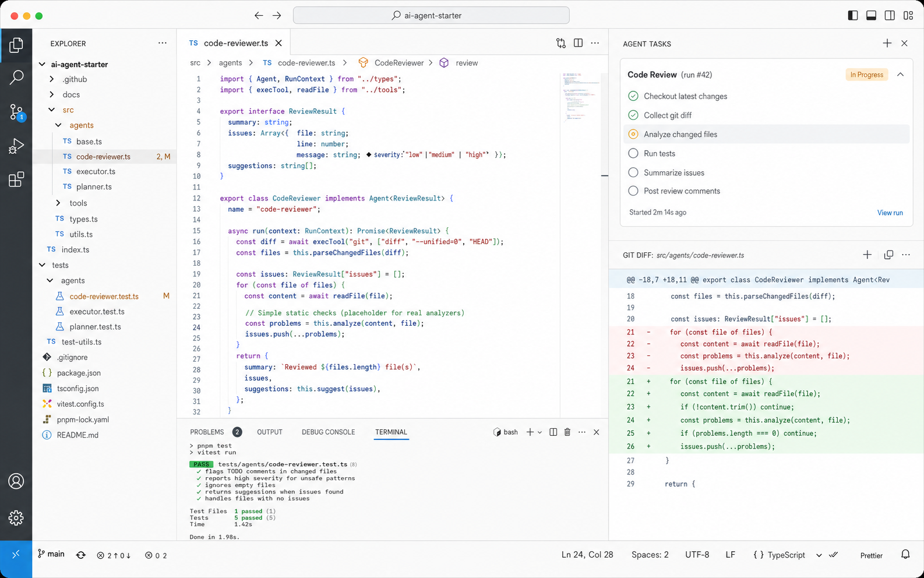924x578 pixels.
Task: Close the Agent Tasks panel
Action: coord(904,43)
